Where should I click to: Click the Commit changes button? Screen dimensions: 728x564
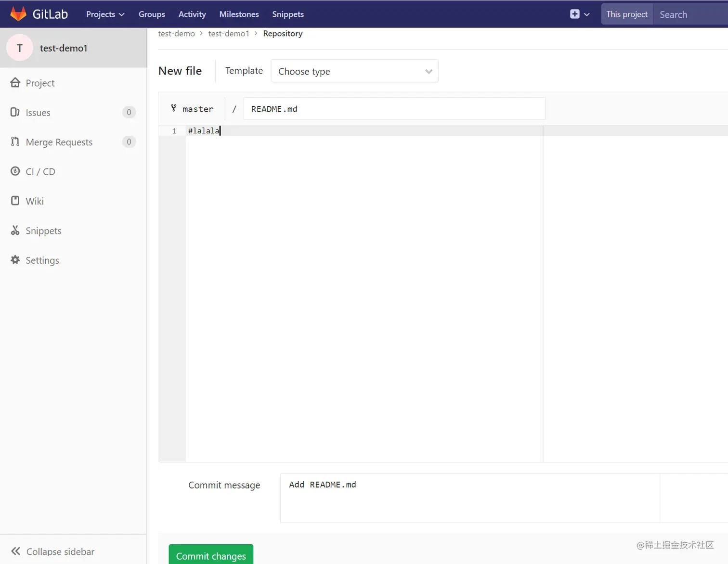[x=211, y=555]
